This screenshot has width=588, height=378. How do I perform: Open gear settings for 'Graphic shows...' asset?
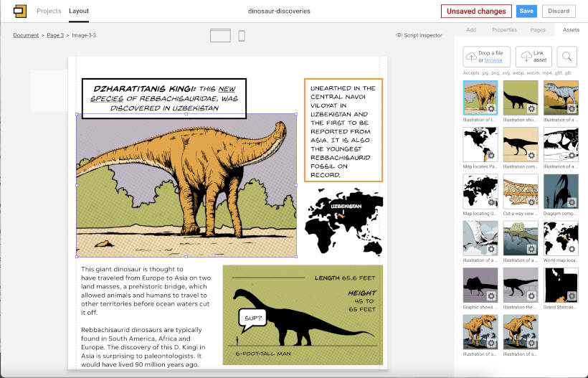point(491,296)
